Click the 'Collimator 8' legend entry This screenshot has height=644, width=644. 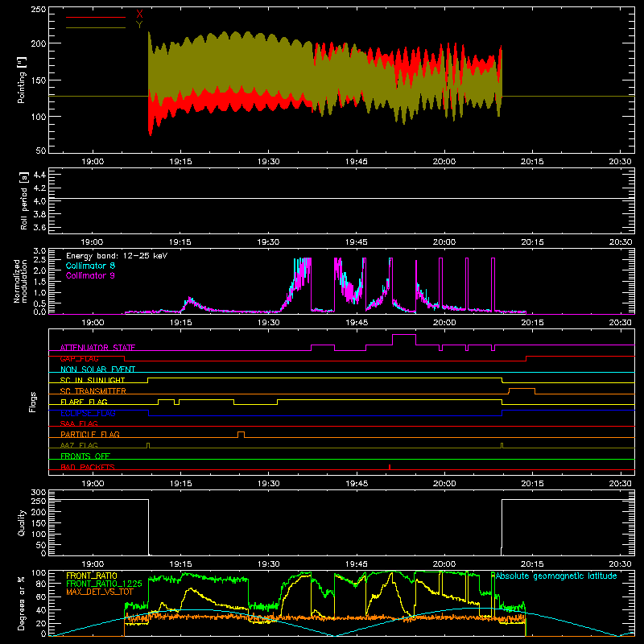(90, 266)
